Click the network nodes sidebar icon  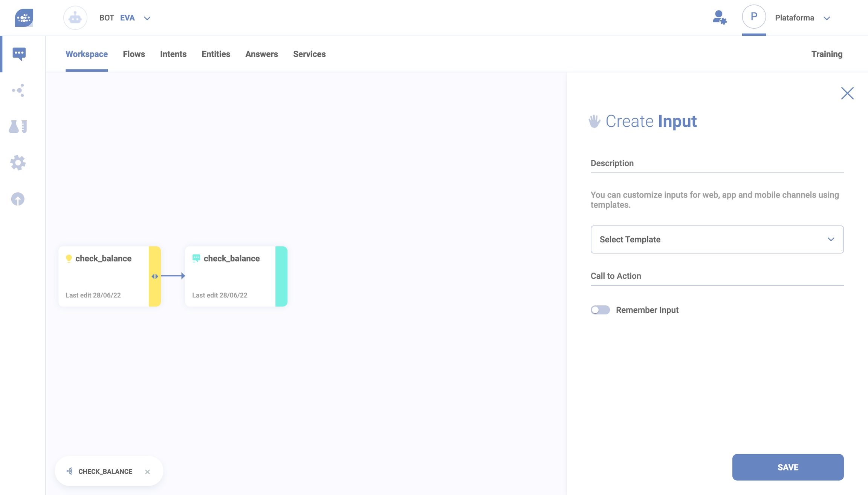(x=18, y=90)
